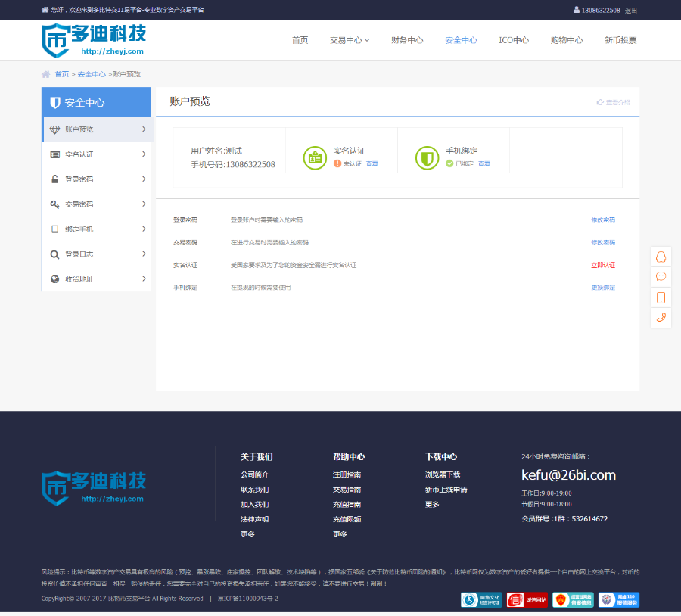Click the chevron arrow on 绑定手机 row
Screen dimensions: 681x616
[x=144, y=229]
